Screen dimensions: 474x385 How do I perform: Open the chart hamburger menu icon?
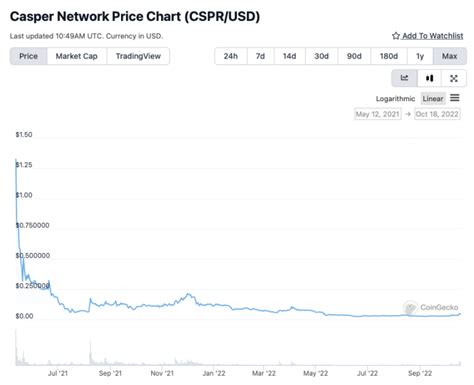click(455, 98)
